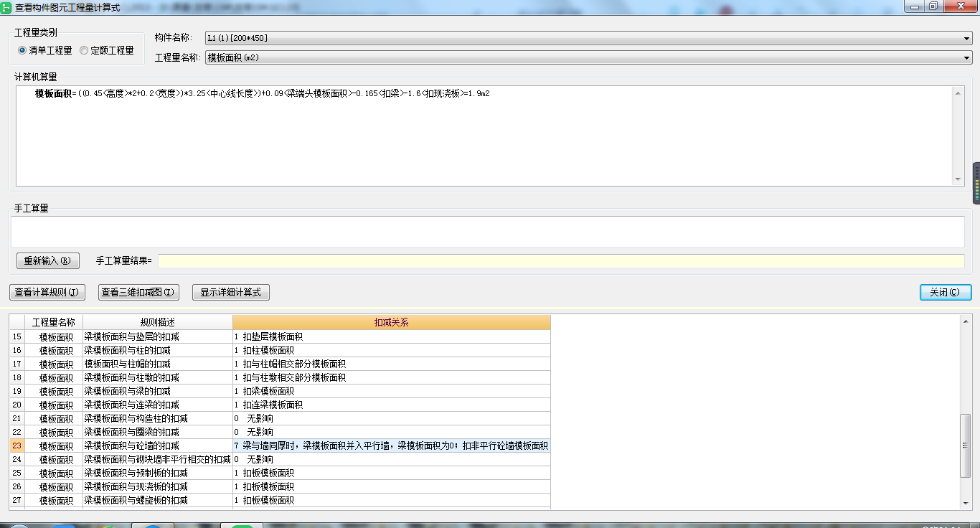Click 扣连梁模板面积 cell
Screen dimensions: 980x528
pyautogui.click(x=392, y=405)
